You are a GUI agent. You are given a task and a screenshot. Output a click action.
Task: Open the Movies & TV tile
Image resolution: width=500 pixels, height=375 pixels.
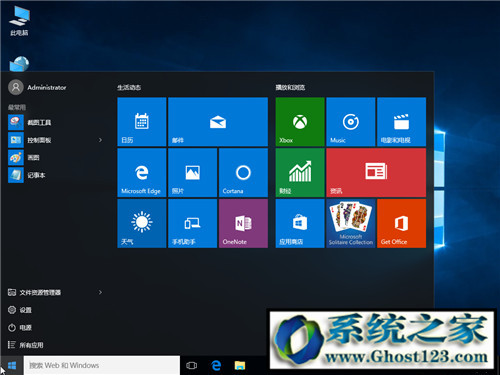pos(401,122)
